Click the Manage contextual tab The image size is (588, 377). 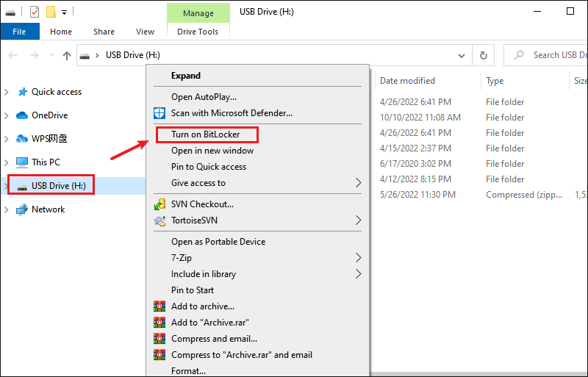click(x=198, y=13)
